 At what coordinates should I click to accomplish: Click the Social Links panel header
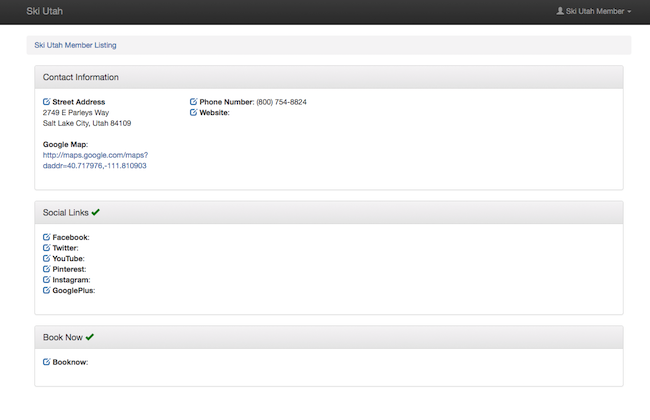(328, 212)
